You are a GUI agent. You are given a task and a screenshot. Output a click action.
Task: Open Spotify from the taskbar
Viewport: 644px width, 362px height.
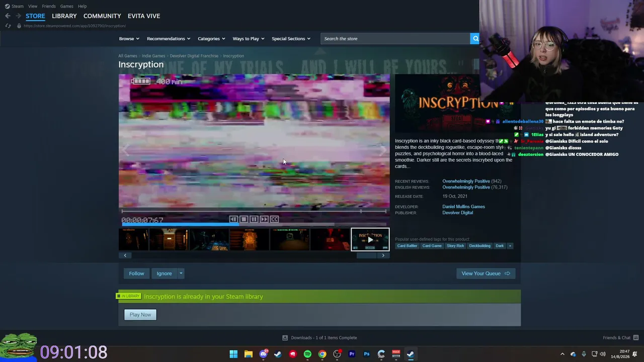(307, 354)
